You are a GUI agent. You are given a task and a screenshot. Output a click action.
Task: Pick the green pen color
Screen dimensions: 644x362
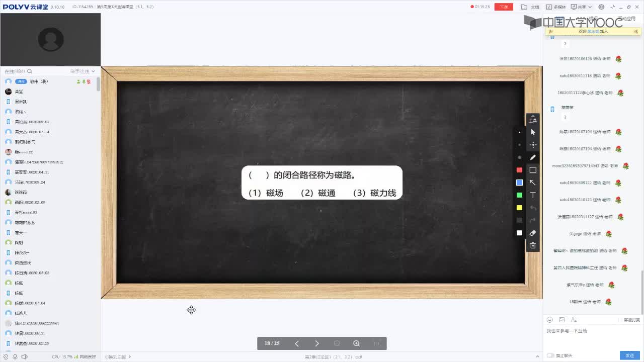tap(520, 195)
